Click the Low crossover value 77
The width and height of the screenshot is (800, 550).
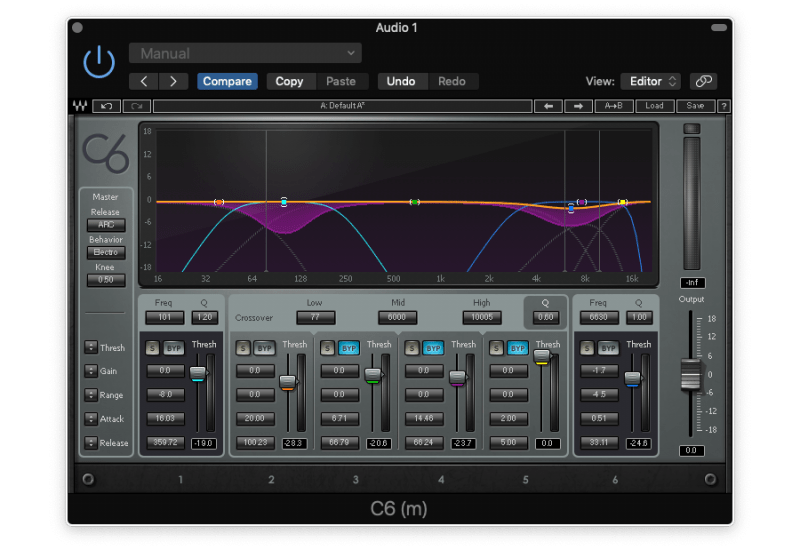point(316,317)
